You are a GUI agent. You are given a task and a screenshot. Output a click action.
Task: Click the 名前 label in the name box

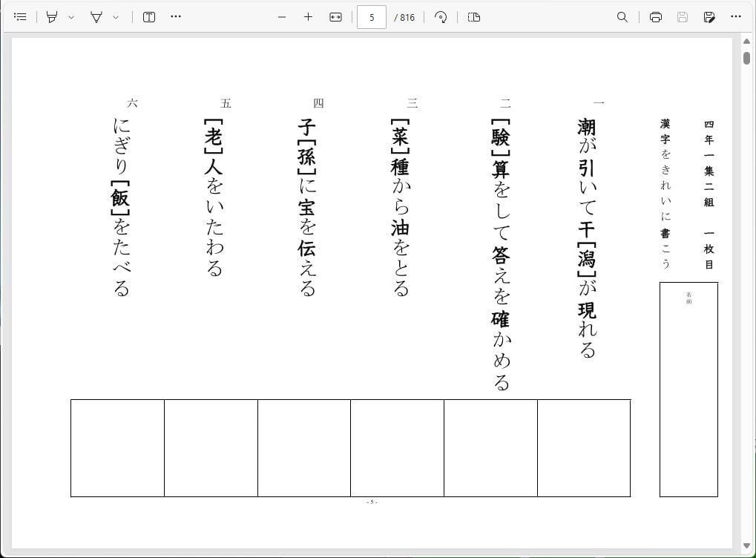[688, 298]
